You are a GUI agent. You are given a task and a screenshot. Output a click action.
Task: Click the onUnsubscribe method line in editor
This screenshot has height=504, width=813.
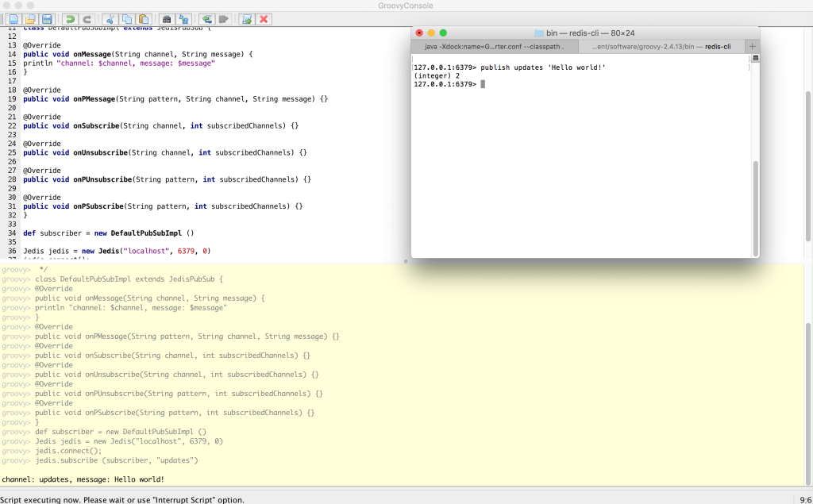click(x=165, y=152)
